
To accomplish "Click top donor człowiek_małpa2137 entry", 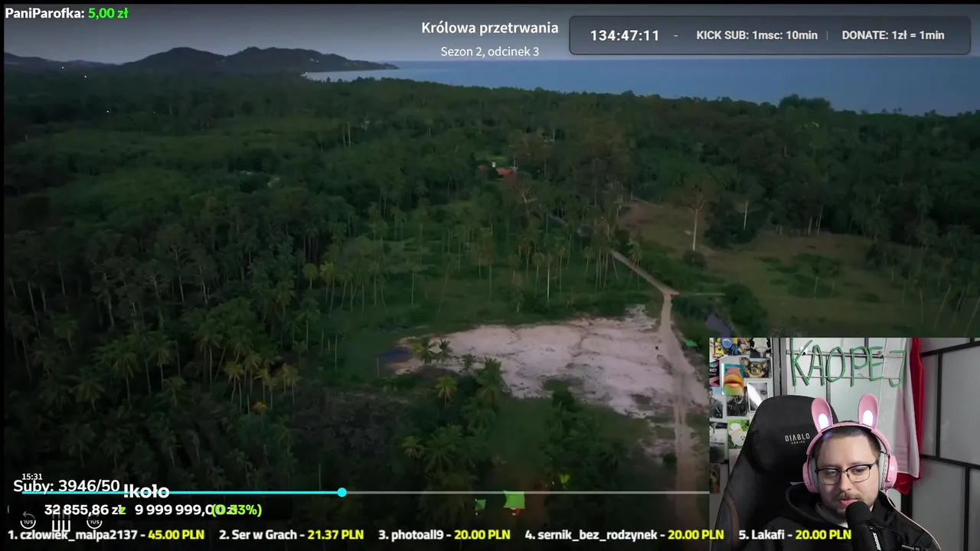I will point(106,535).
